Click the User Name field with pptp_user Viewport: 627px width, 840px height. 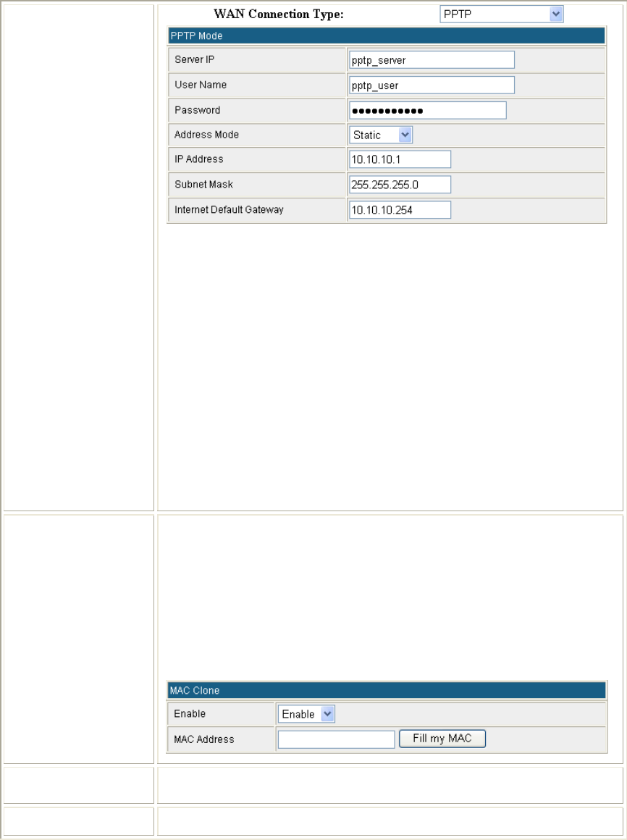tap(432, 85)
